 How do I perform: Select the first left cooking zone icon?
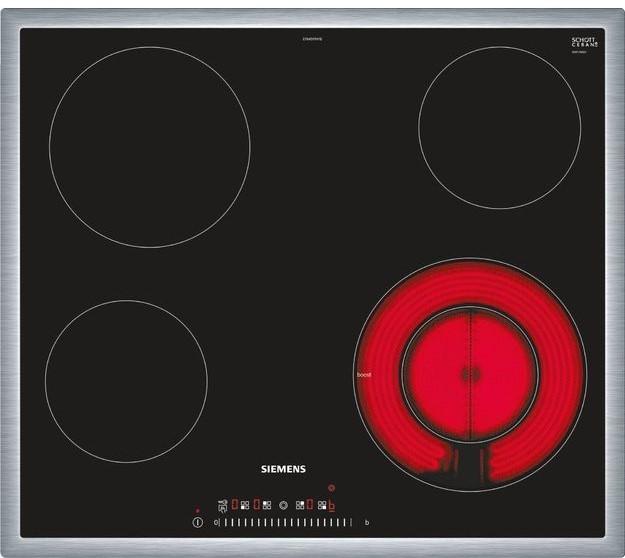tap(246, 505)
